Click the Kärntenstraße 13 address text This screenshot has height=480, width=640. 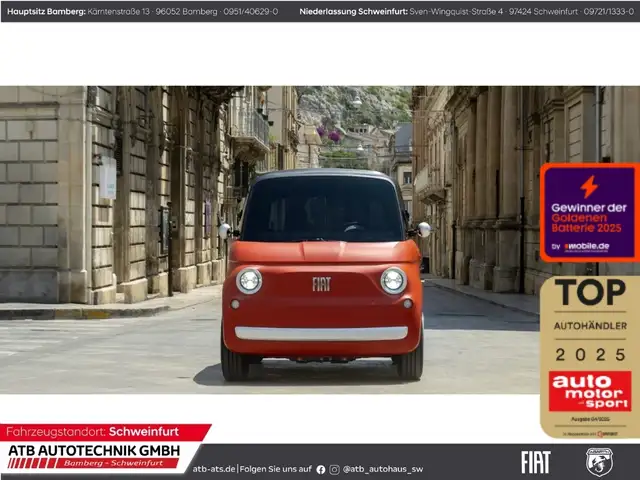pos(119,11)
